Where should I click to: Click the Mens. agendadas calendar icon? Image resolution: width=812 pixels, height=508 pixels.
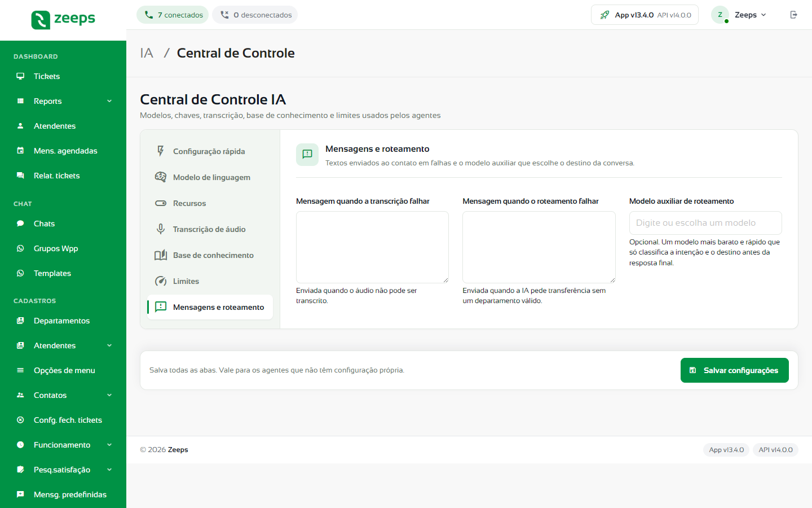(20, 151)
